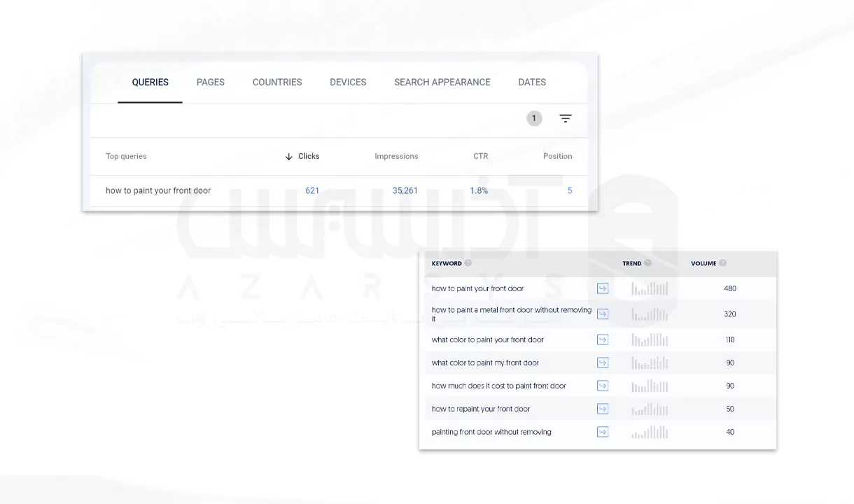The height and width of the screenshot is (504, 854).
Task: Click the Volume column help icon
Action: (x=722, y=263)
